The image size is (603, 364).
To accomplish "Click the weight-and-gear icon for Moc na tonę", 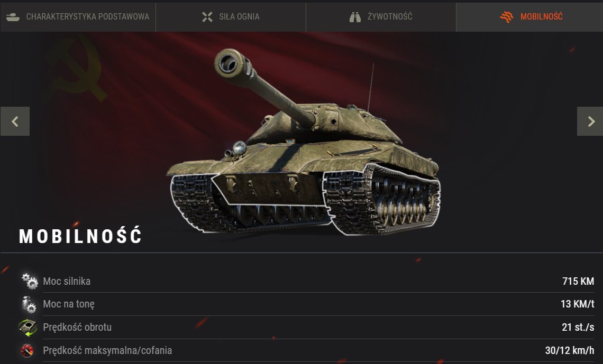I will click(x=29, y=304).
